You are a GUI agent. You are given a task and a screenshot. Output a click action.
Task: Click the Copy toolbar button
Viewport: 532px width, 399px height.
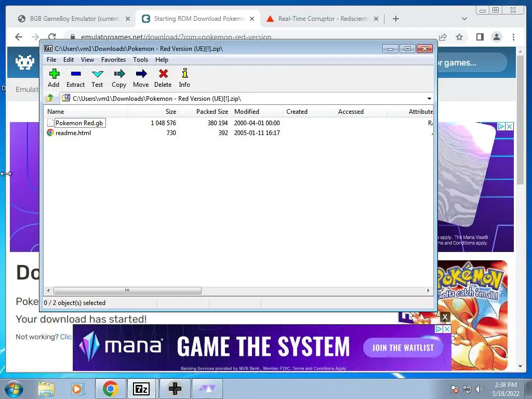click(x=119, y=78)
